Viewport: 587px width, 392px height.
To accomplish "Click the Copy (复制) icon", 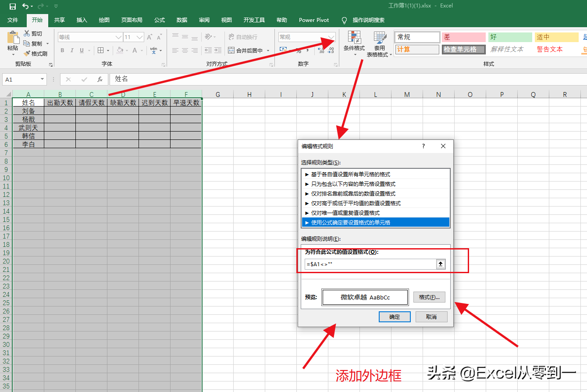I will point(27,43).
